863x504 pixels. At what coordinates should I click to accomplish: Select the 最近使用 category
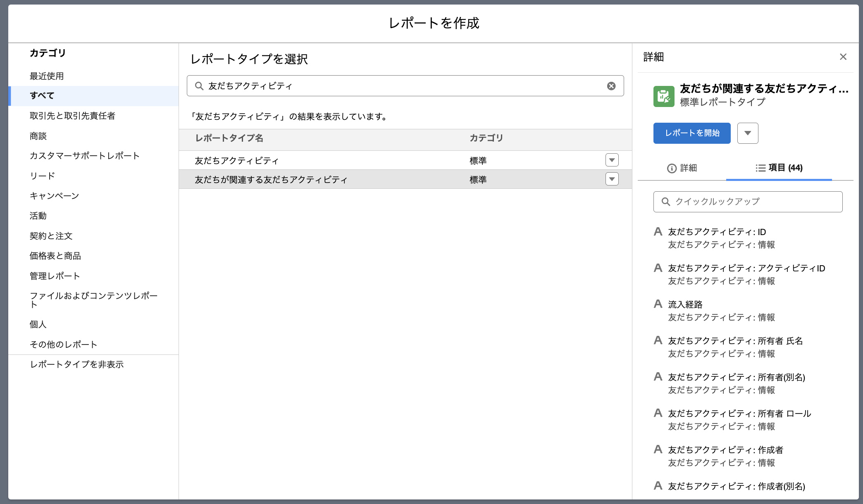tap(47, 76)
